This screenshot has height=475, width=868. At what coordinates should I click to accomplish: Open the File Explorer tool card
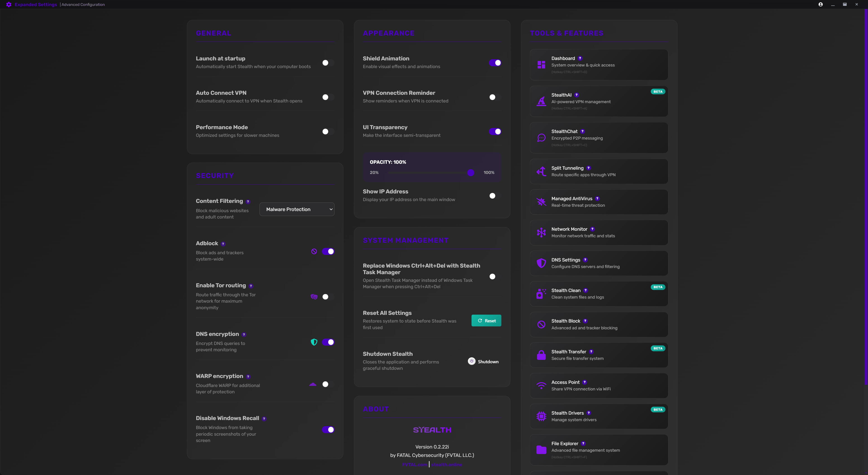(598, 450)
